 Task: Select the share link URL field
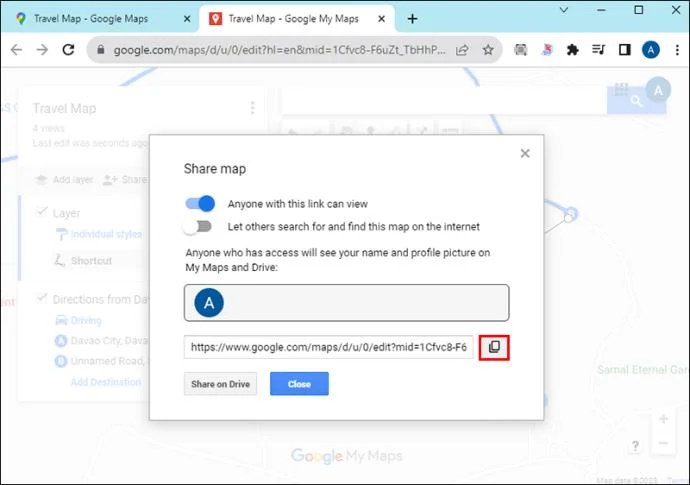[329, 347]
